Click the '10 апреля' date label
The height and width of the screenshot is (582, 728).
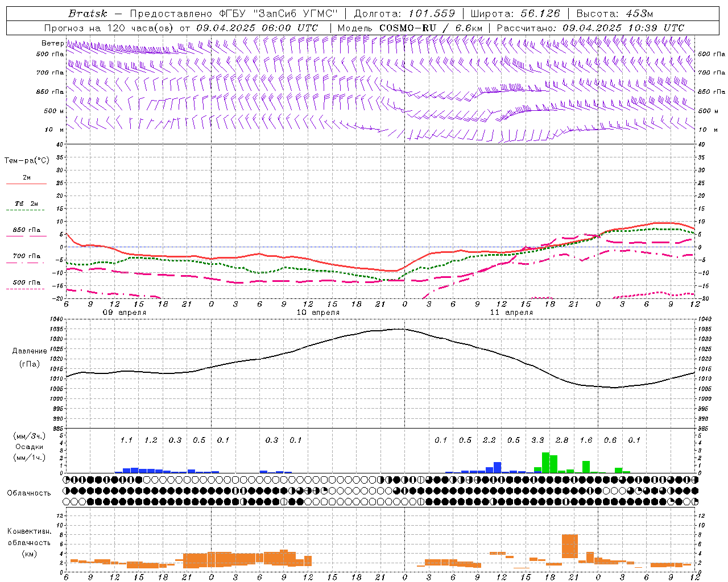coord(318,313)
